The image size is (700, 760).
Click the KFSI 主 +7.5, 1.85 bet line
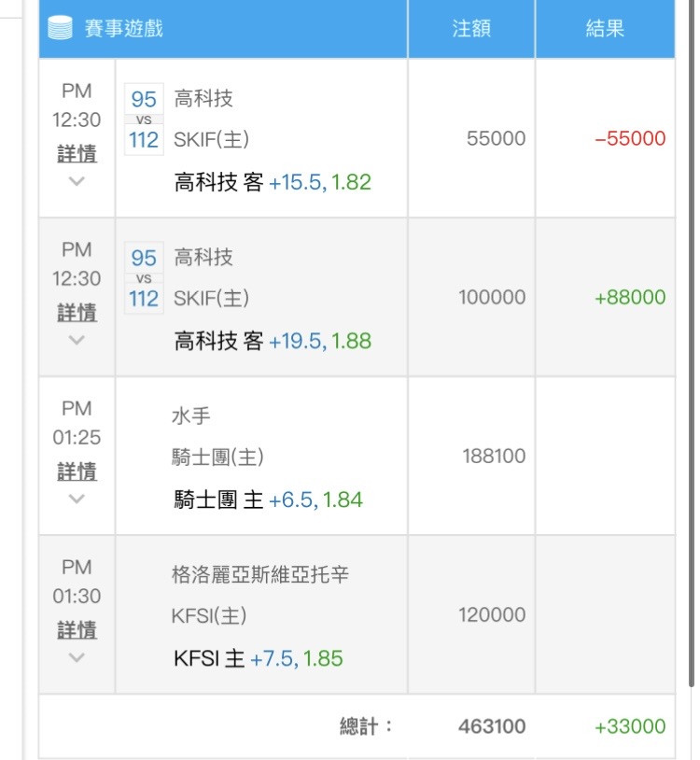click(259, 658)
